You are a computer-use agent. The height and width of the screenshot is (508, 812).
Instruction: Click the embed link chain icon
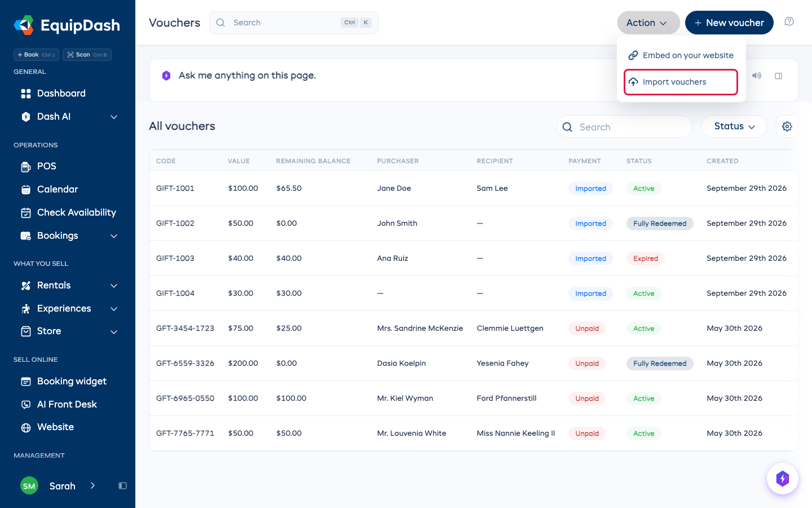(x=633, y=55)
